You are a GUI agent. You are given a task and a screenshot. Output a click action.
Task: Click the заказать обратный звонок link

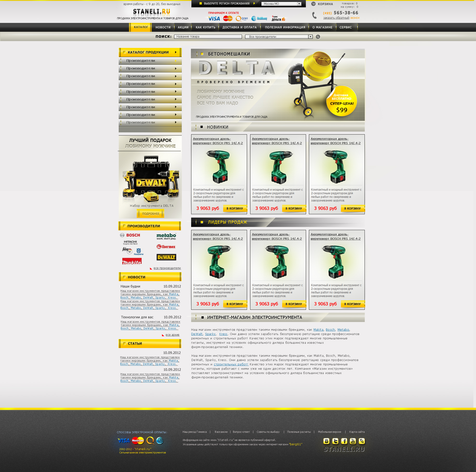coord(341,18)
